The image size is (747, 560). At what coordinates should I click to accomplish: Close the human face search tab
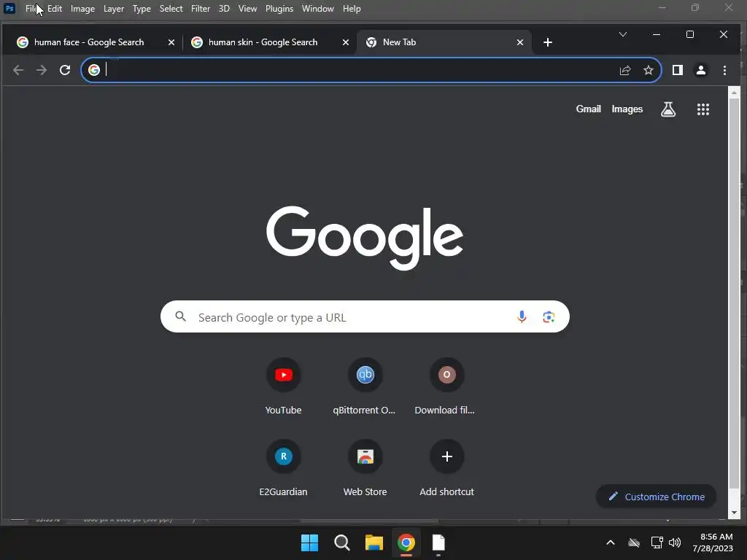[x=171, y=42]
